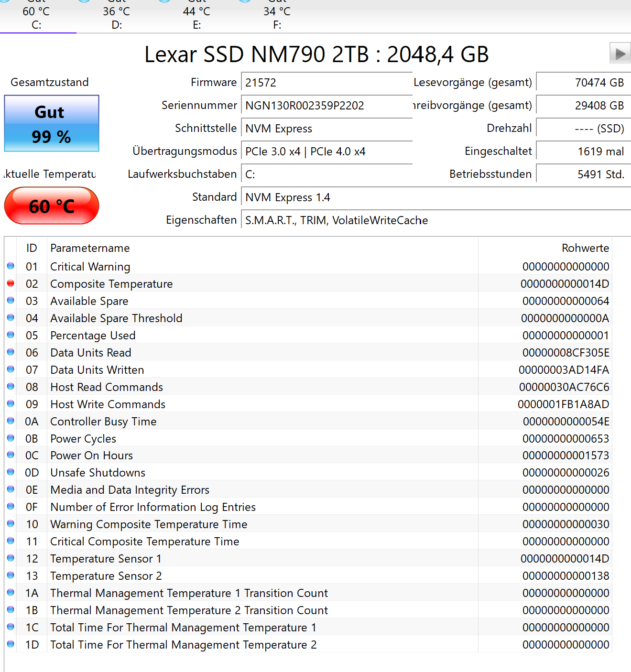Click the status dot for Power On Hours
Screen dimensions: 631x672
(x=11, y=455)
